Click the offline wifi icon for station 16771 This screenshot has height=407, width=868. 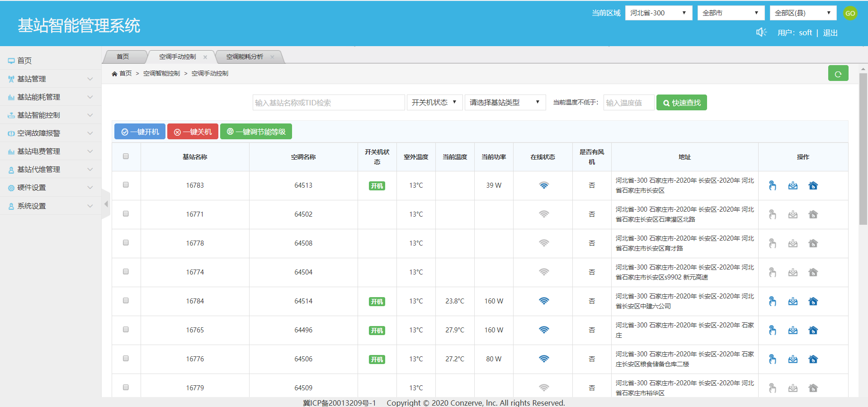[x=544, y=214]
